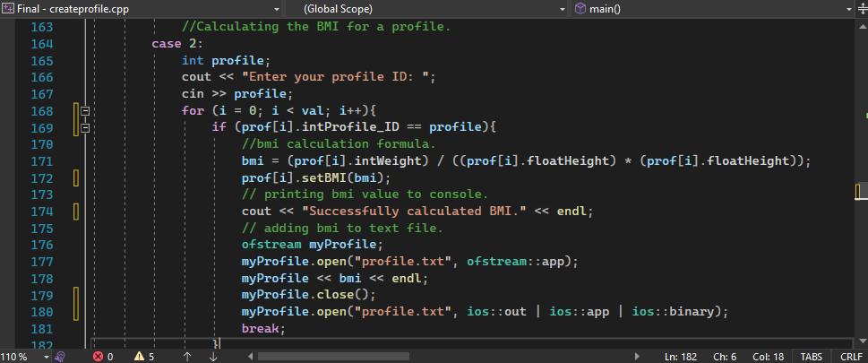
Task: Click the vertical scrollbar track on the right
Action: (862, 183)
